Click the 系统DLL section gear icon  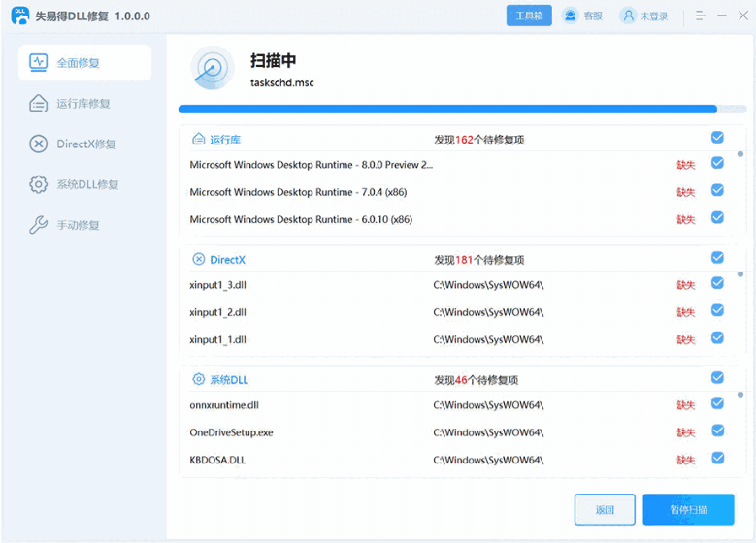pos(199,379)
